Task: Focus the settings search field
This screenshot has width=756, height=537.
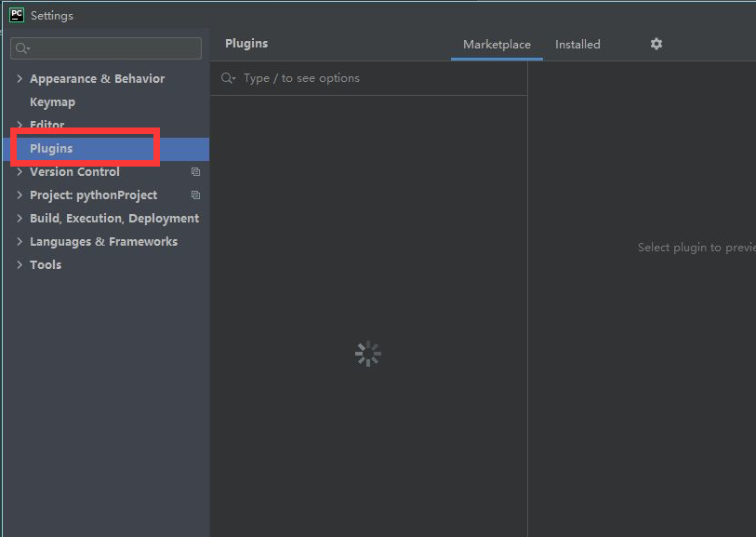Action: pyautogui.click(x=106, y=48)
